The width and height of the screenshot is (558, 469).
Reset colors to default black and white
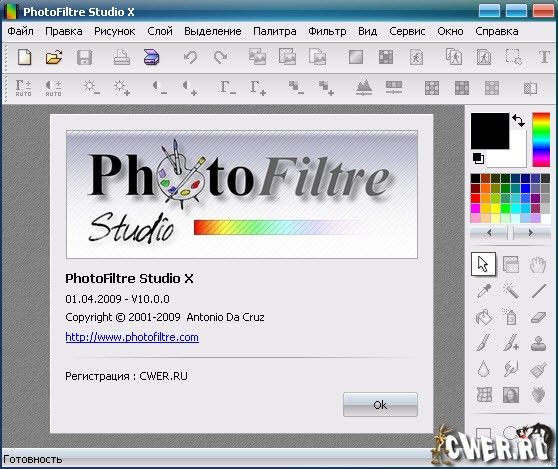tap(478, 158)
